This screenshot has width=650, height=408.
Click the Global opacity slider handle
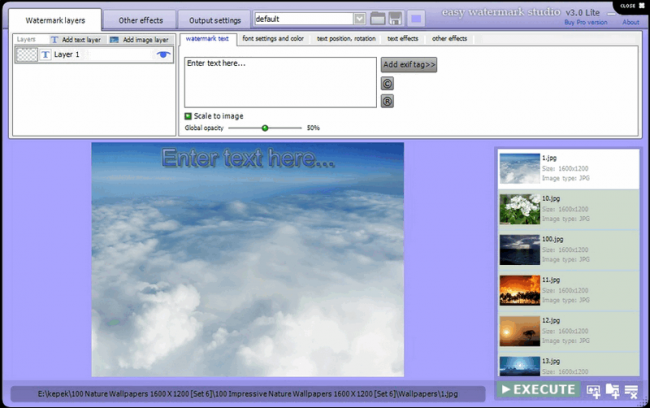point(265,128)
